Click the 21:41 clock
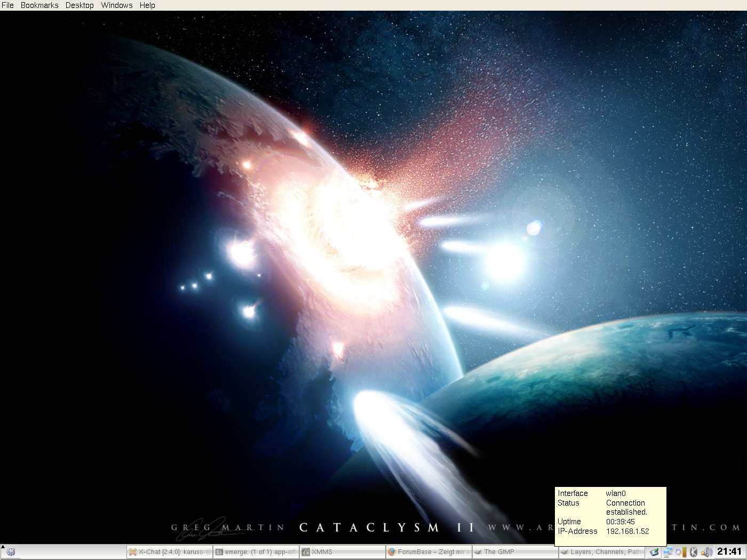This screenshot has width=747, height=560. pyautogui.click(x=729, y=551)
